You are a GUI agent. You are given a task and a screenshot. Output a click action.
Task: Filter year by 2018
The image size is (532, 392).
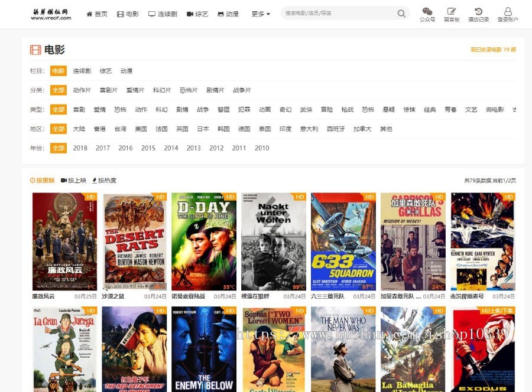(80, 148)
